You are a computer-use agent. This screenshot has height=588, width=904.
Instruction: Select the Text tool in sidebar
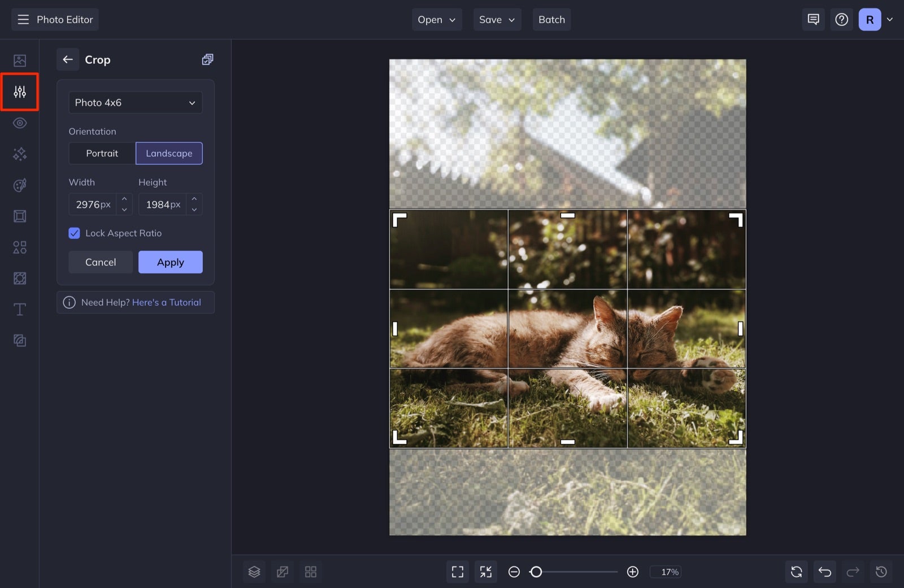20,309
